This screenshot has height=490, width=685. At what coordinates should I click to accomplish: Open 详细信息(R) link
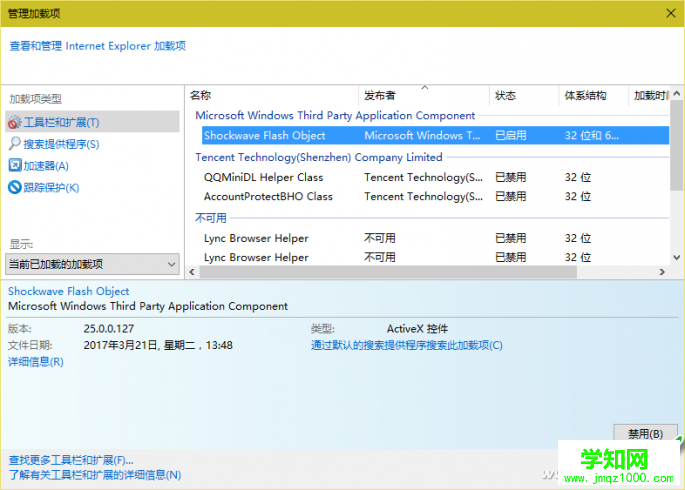click(36, 362)
